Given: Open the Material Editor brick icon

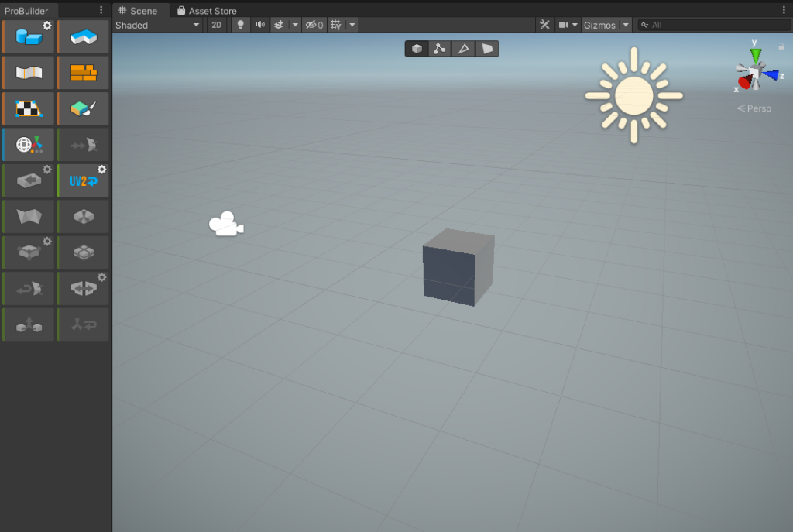Looking at the screenshot, I should [x=83, y=73].
